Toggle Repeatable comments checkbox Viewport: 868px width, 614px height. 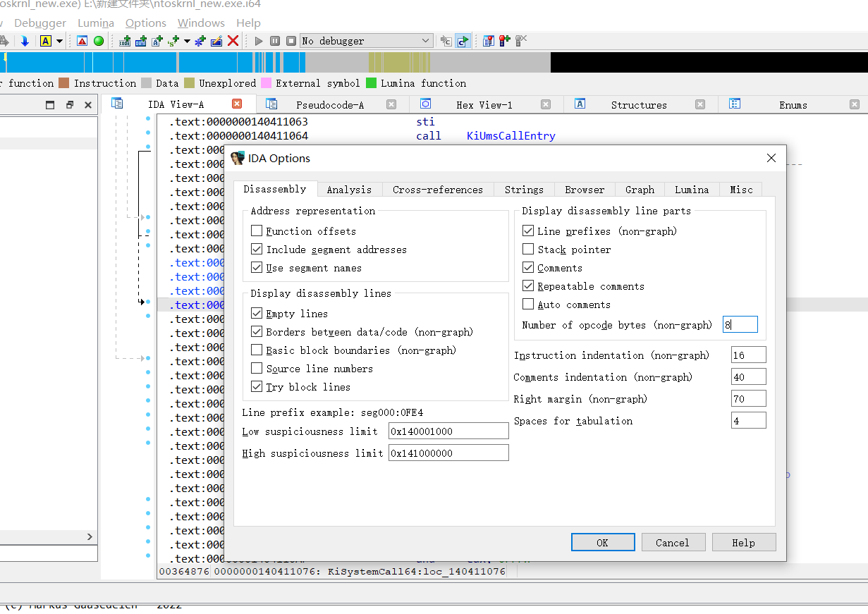pos(528,286)
